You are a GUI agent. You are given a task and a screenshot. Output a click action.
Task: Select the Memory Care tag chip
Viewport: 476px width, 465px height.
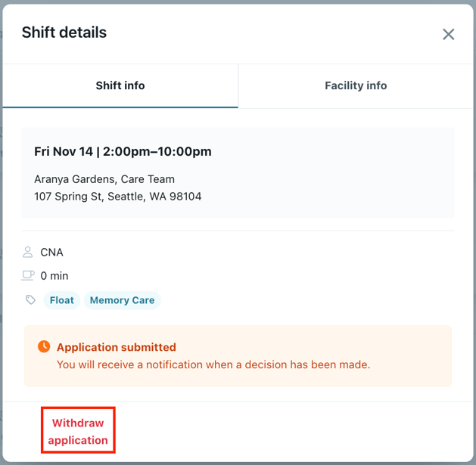(122, 300)
